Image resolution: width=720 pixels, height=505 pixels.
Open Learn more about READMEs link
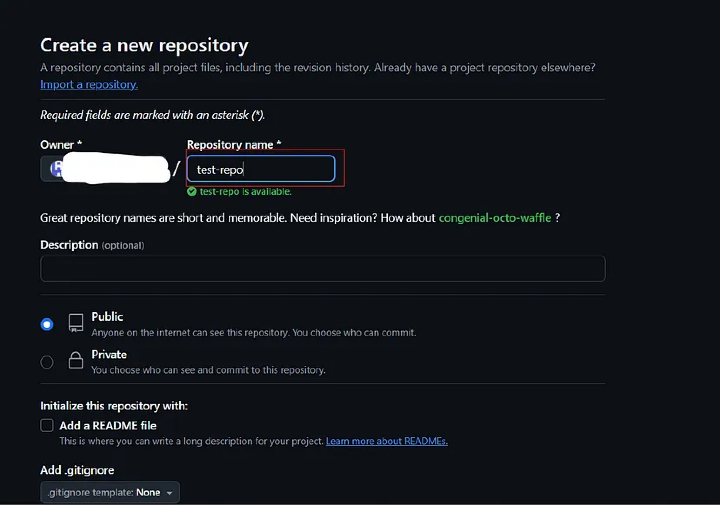[x=386, y=441]
